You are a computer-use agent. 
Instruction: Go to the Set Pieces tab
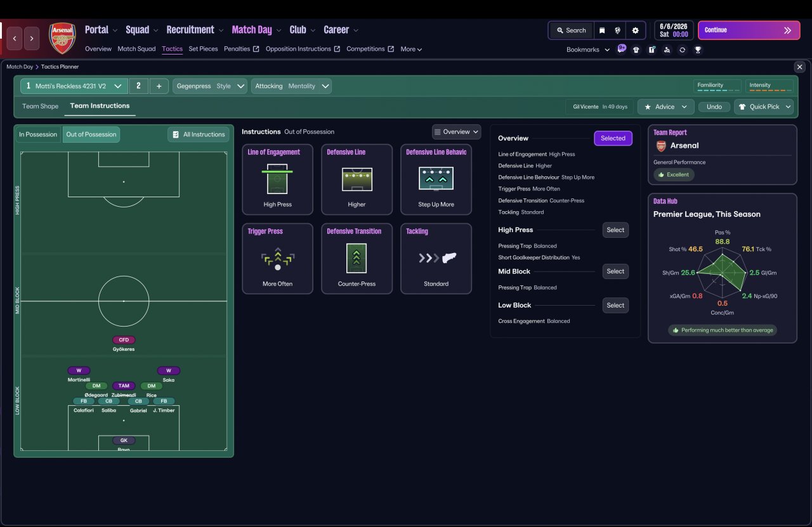pyautogui.click(x=203, y=49)
